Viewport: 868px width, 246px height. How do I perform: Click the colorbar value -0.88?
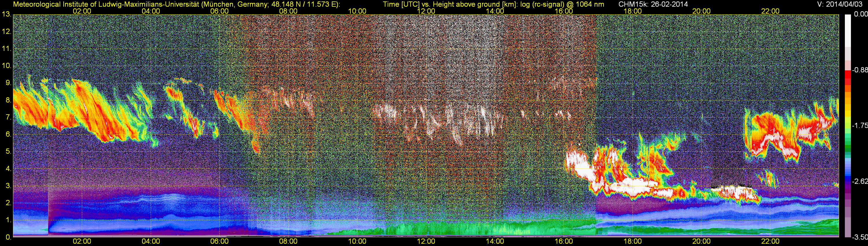pos(860,70)
